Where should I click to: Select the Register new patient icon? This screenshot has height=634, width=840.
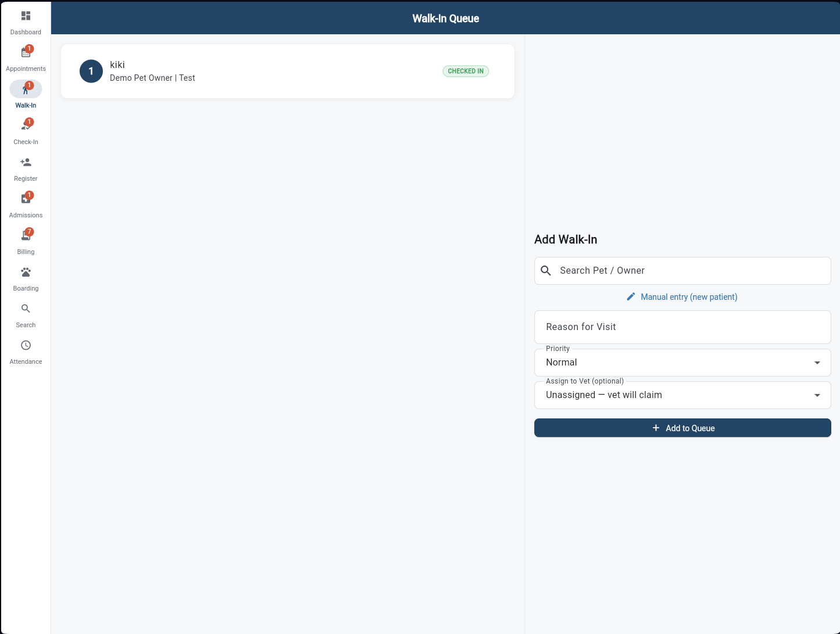[26, 162]
